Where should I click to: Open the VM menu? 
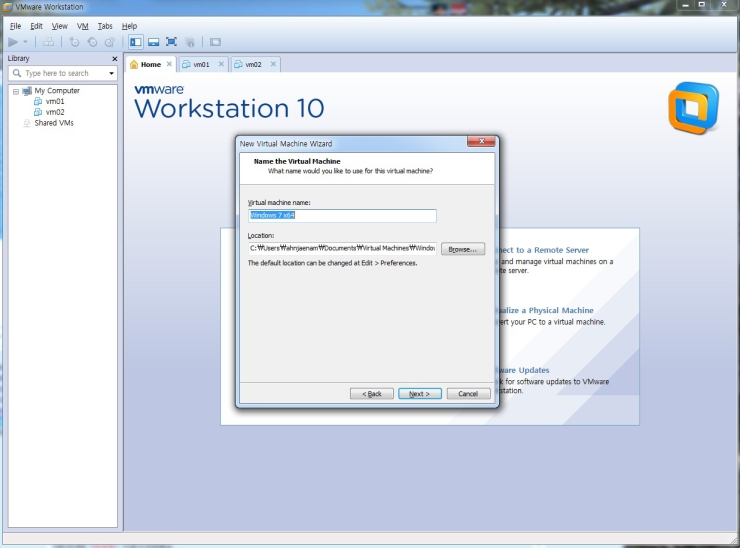click(83, 26)
